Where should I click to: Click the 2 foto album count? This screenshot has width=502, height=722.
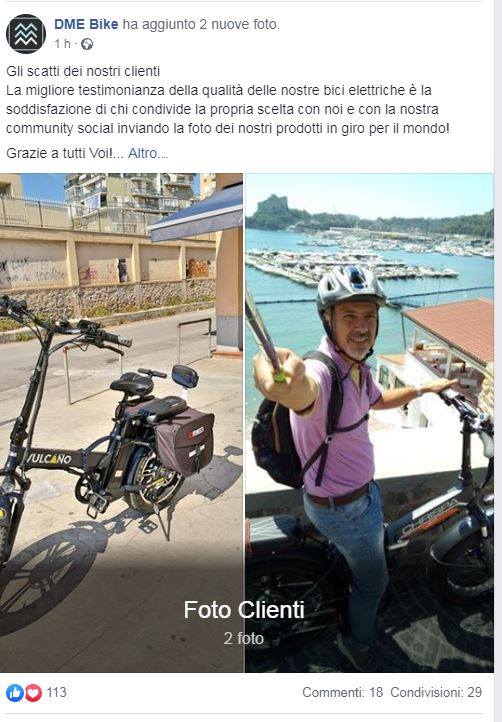[244, 639]
